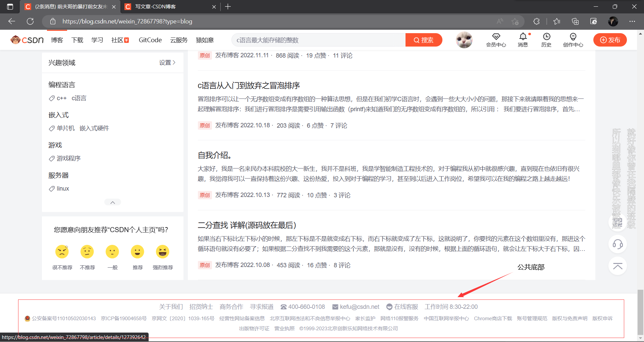Open the tab actions menu icon
Viewport: 644px width, 342px height.
point(10,7)
